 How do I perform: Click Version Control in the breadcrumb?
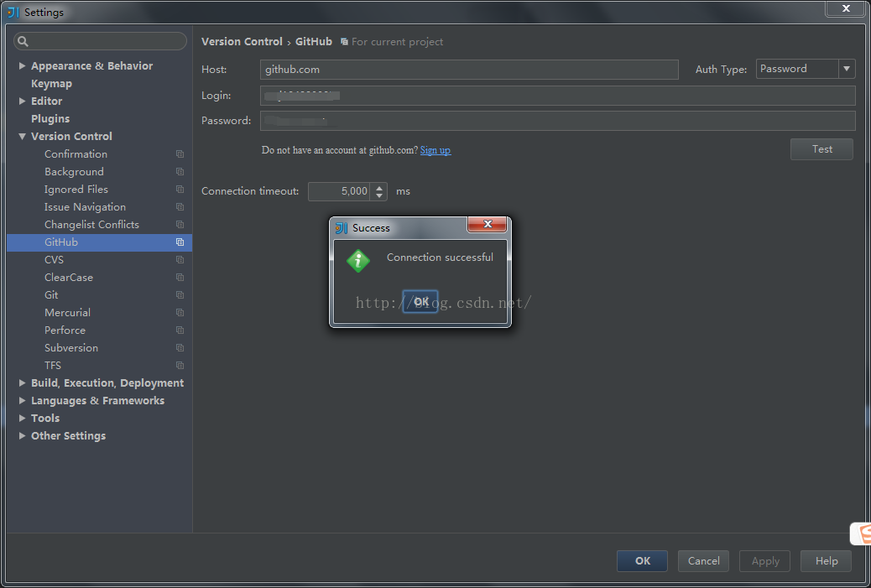pyautogui.click(x=242, y=42)
